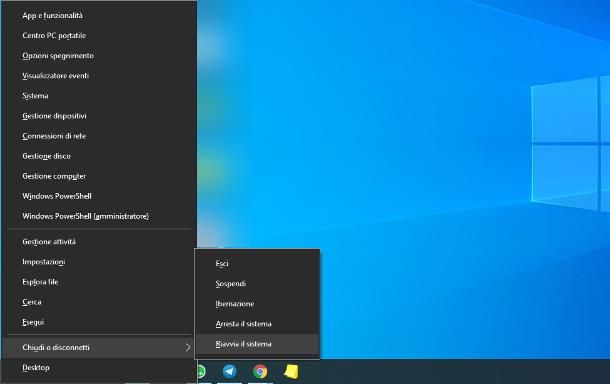Choose Esci in the submenu
Viewport: 610px width, 384px height.
pyautogui.click(x=257, y=264)
